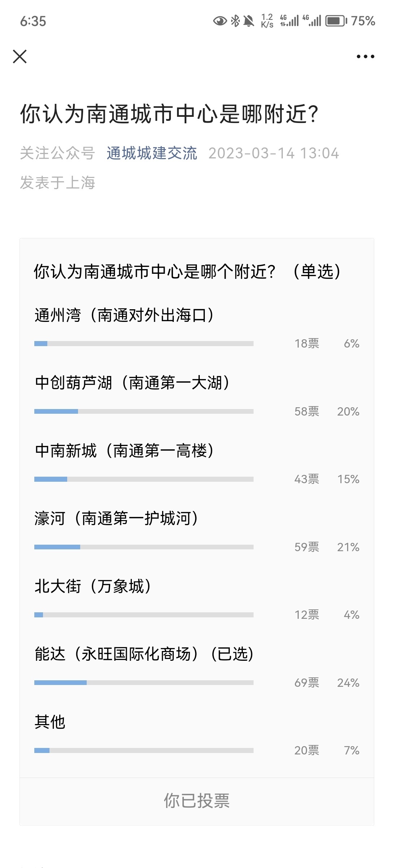Pick the 其他 poll option
Image resolution: width=393 pixels, height=868 pixels.
(50, 722)
